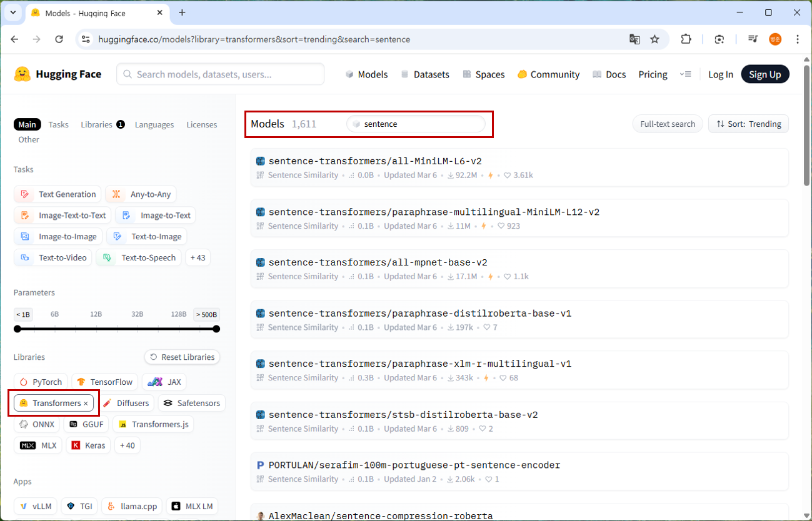The image size is (812, 521).
Task: Filter by llama.cpp app
Action: point(132,506)
